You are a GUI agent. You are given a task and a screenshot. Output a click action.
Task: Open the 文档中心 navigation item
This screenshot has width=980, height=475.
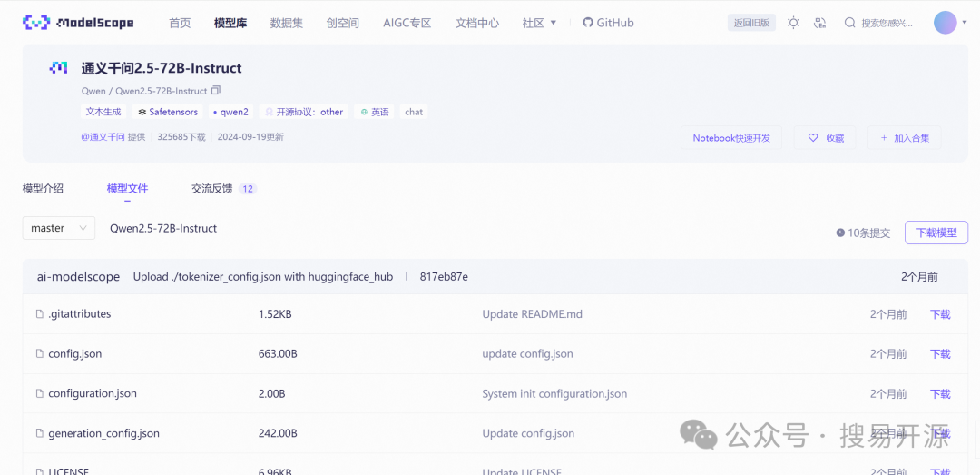pos(477,23)
